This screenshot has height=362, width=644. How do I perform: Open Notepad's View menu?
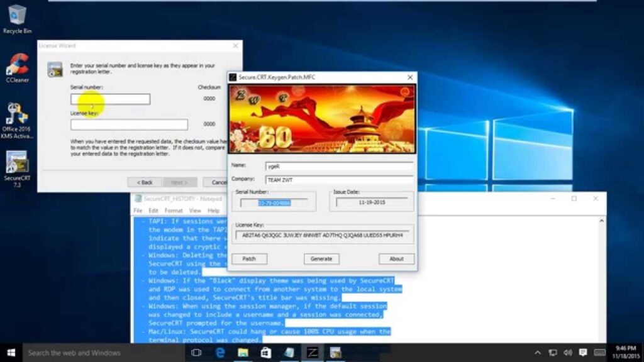coord(195,211)
